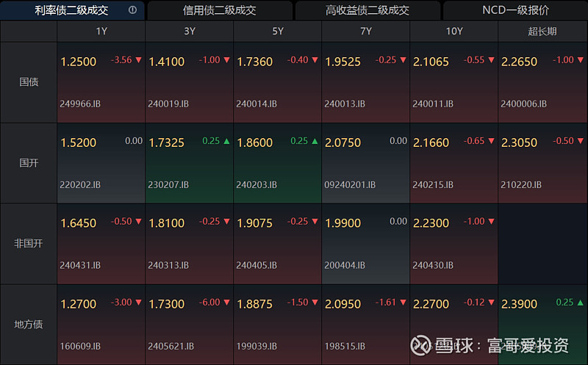Click yield value 1.7300
The height and width of the screenshot is (365, 588).
[167, 304]
